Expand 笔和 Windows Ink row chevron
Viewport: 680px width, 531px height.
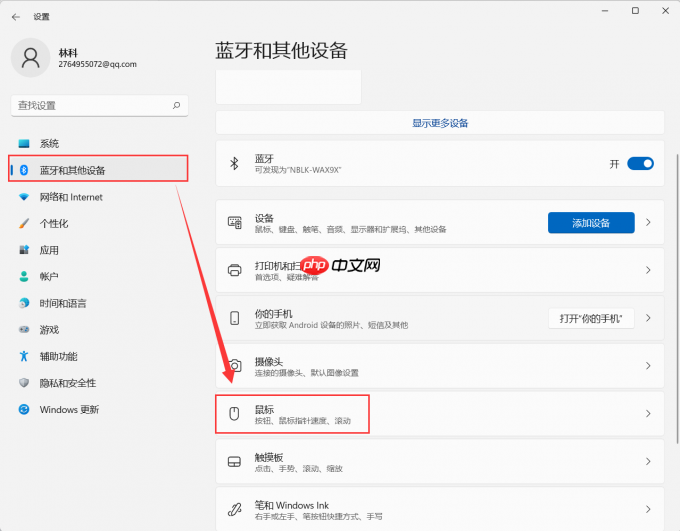coord(648,509)
